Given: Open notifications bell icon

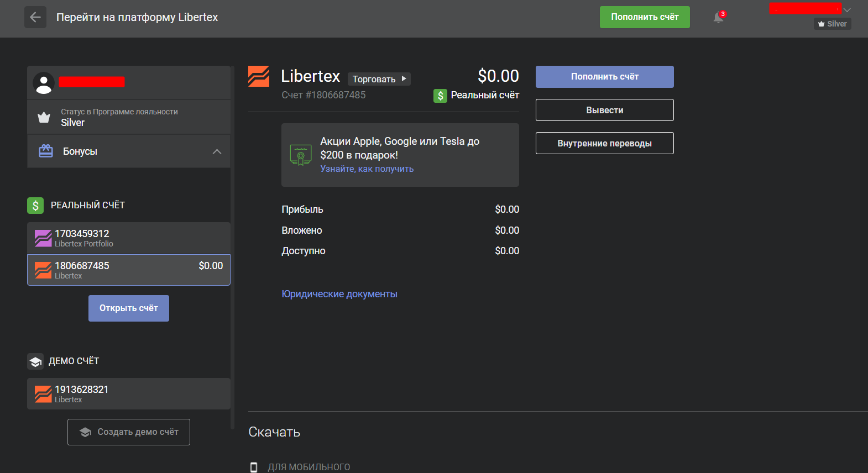Looking at the screenshot, I should pyautogui.click(x=718, y=17).
